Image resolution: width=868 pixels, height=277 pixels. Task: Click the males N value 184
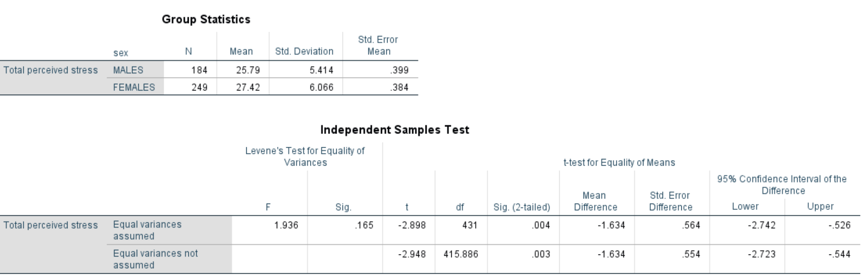click(199, 70)
